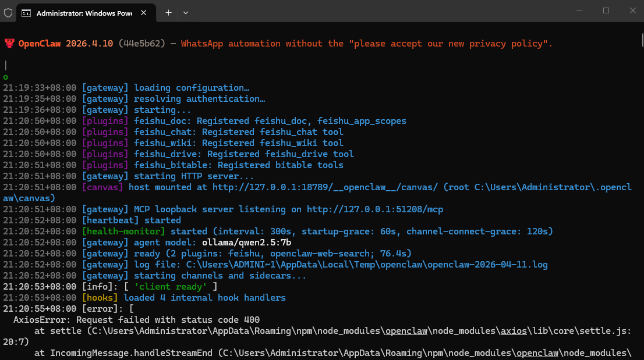The height and width of the screenshot is (360, 644).
Task: Click the vertical scrollbar thumb
Action: coord(642,41)
